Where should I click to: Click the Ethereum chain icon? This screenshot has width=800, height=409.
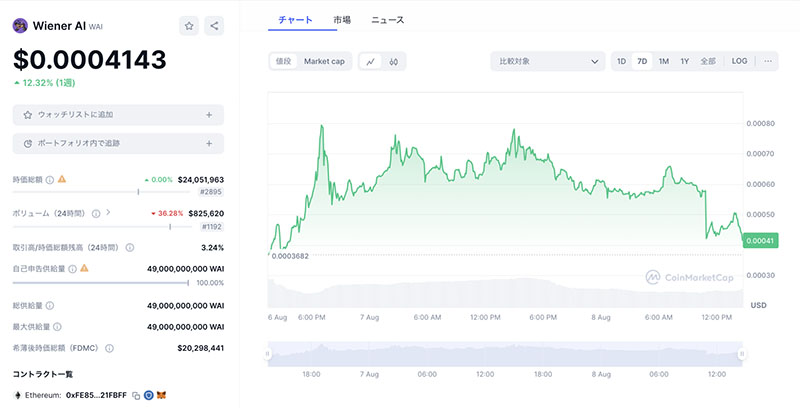[17, 395]
